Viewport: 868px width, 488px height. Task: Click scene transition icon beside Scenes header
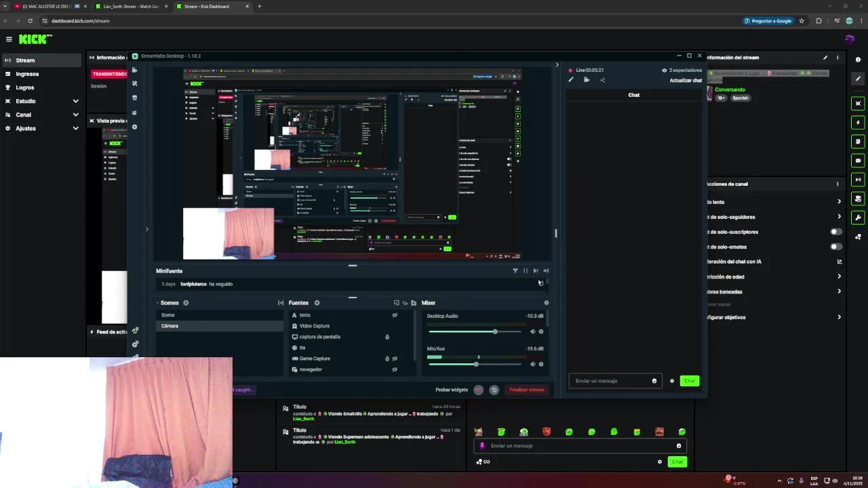pos(281,303)
